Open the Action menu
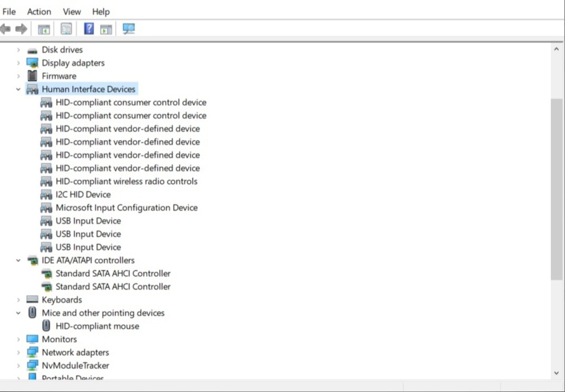565x392 pixels. pos(39,12)
